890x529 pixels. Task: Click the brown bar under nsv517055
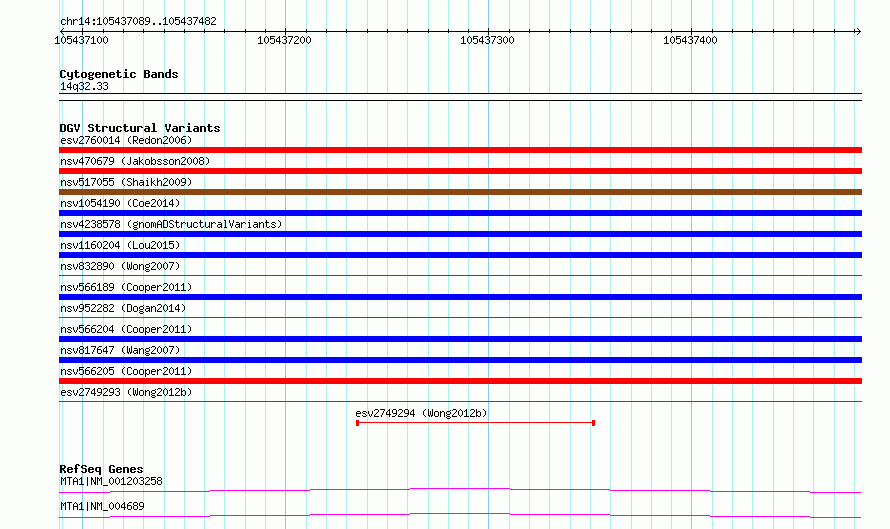(460, 192)
